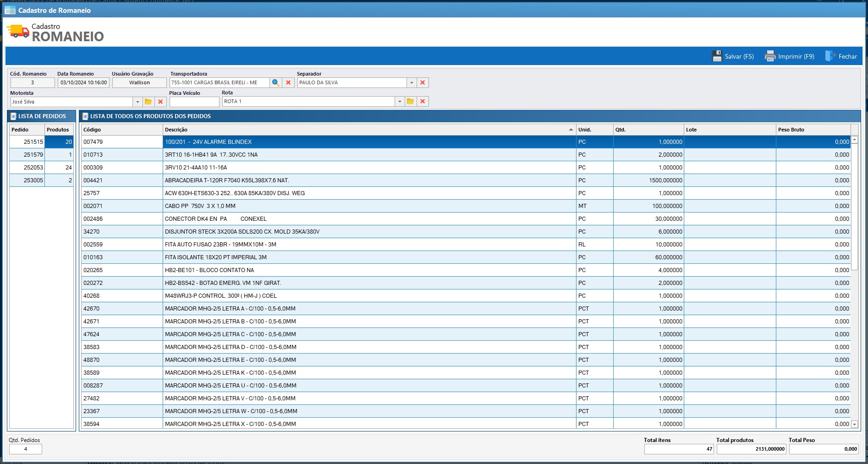The height and width of the screenshot is (464, 868).
Task: Clear Transportadora with red X icon
Action: pos(288,83)
